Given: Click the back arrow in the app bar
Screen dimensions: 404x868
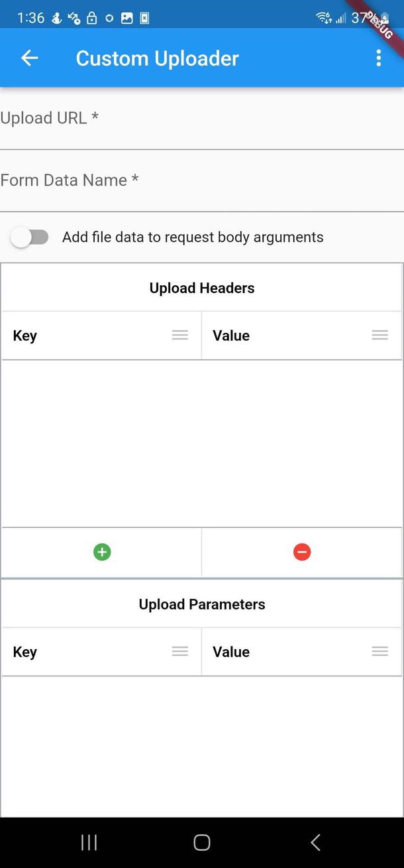Looking at the screenshot, I should [x=29, y=58].
